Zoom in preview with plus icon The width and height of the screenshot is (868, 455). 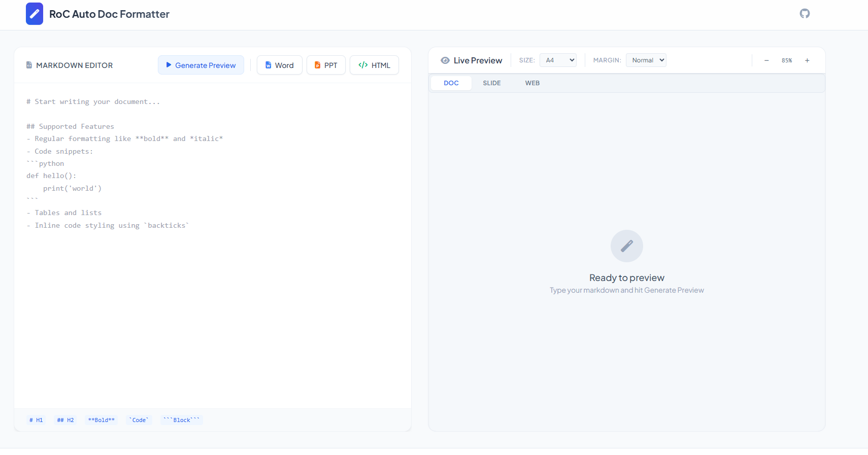(807, 60)
